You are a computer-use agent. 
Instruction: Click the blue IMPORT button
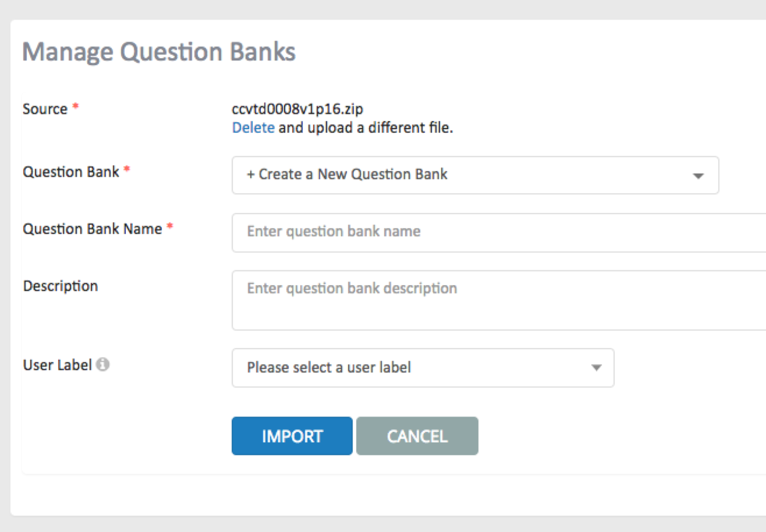point(292,436)
